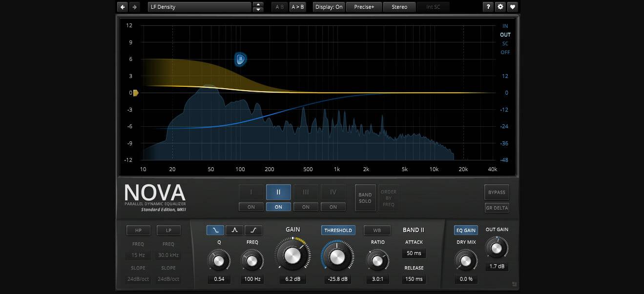Open the Precise+ quality mode selector

click(x=364, y=7)
